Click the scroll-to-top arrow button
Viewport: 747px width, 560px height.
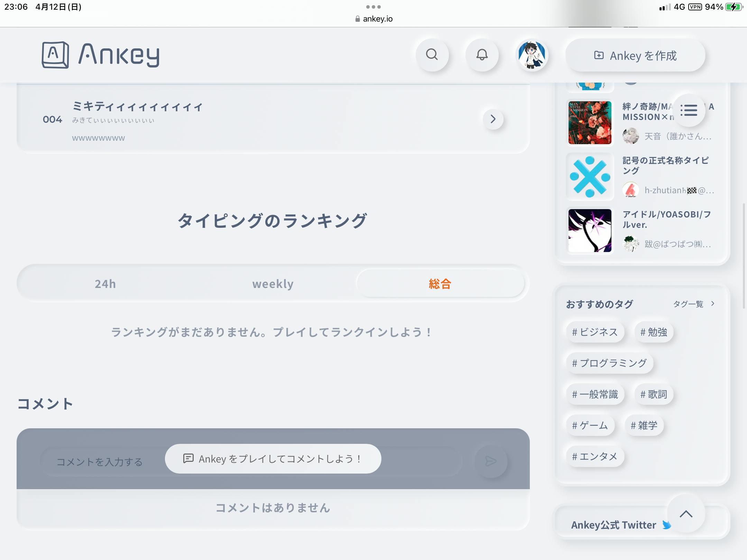(686, 514)
